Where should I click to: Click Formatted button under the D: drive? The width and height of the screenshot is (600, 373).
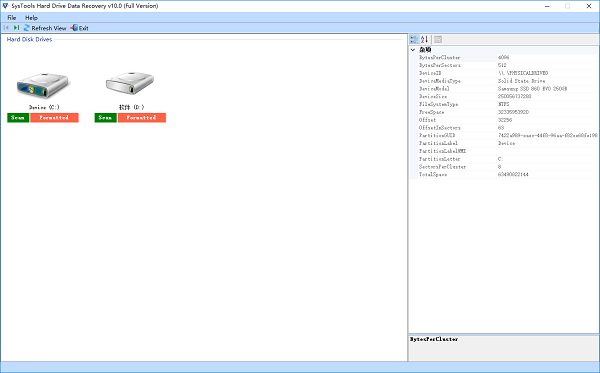[142, 118]
